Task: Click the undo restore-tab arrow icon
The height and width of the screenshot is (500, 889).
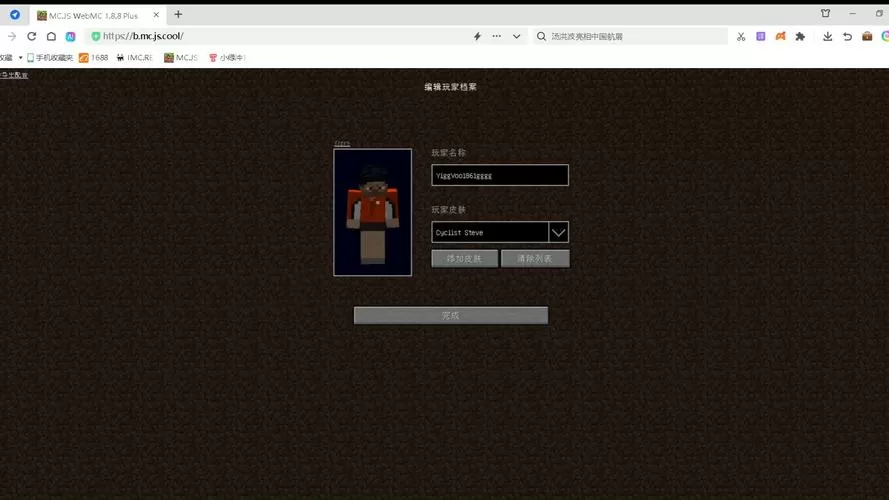Action: click(848, 36)
